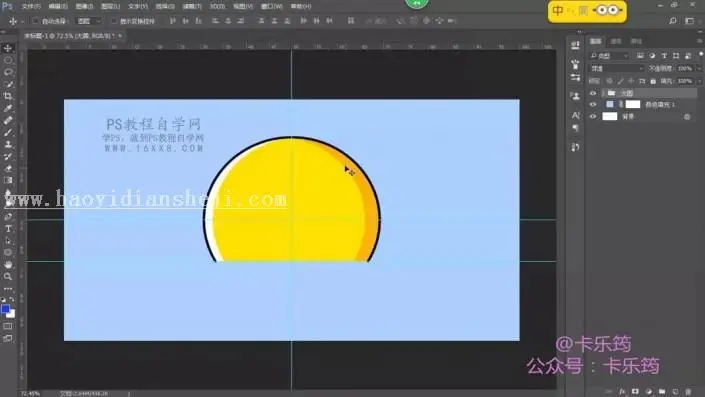Open the layer filter type dropdown
Screen dimensions: 705x397
(609, 56)
